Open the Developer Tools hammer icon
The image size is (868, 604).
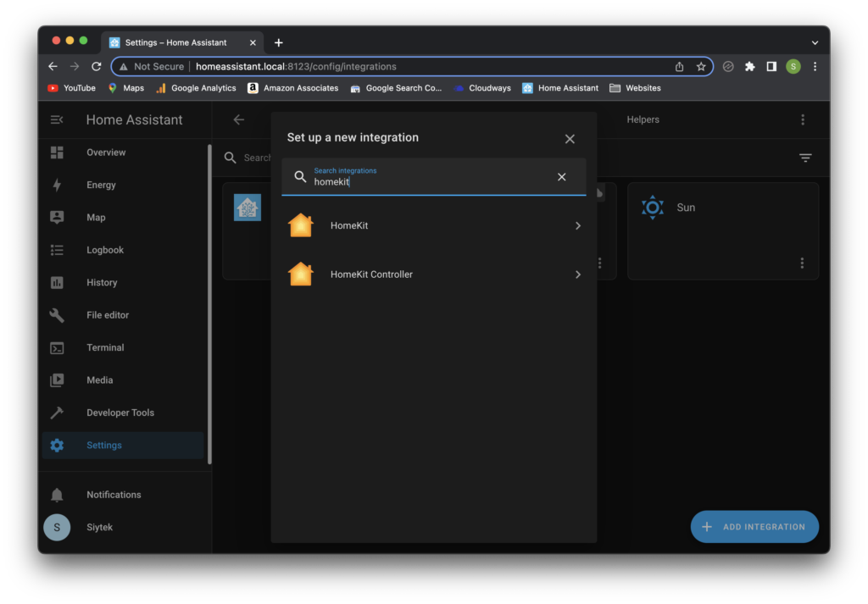tap(57, 413)
